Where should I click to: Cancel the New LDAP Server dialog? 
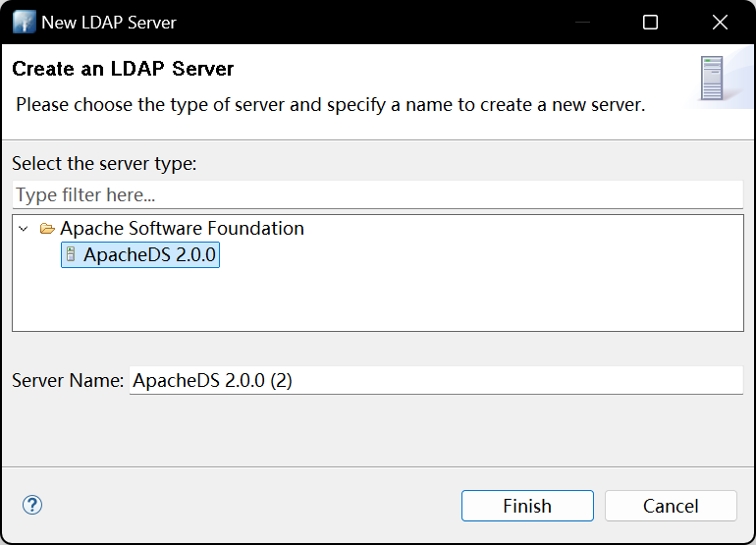coord(671,506)
